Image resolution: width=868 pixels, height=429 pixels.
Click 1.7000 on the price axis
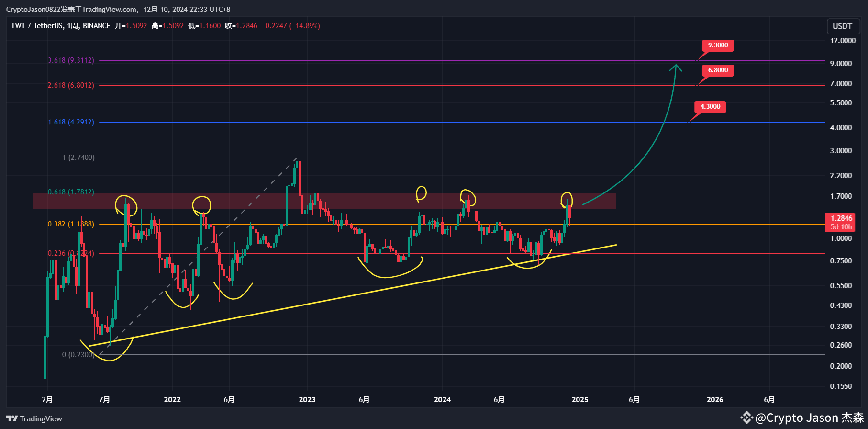click(x=841, y=196)
